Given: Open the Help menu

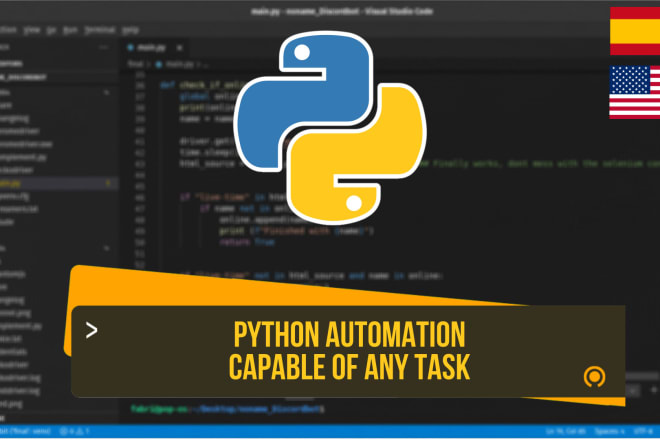Looking at the screenshot, I should click(x=130, y=30).
